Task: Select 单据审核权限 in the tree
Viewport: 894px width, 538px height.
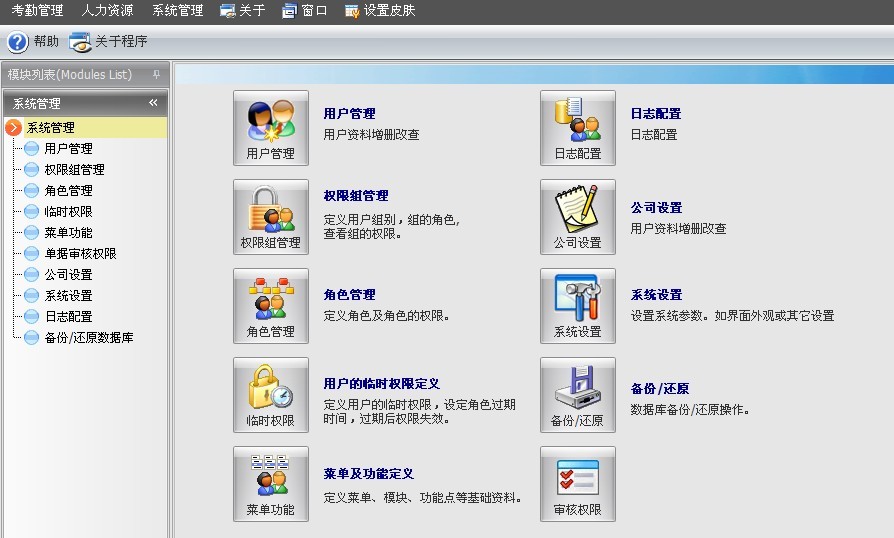Action: click(x=80, y=254)
